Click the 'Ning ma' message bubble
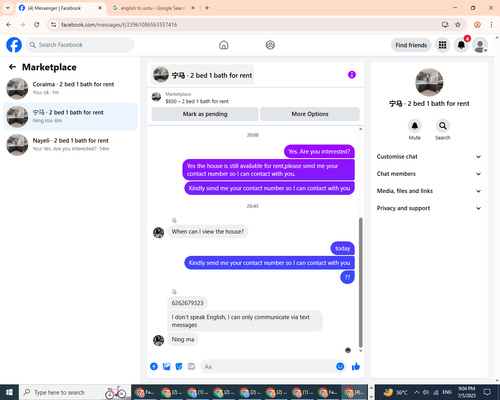Image resolution: width=500 pixels, height=400 pixels. click(x=183, y=339)
